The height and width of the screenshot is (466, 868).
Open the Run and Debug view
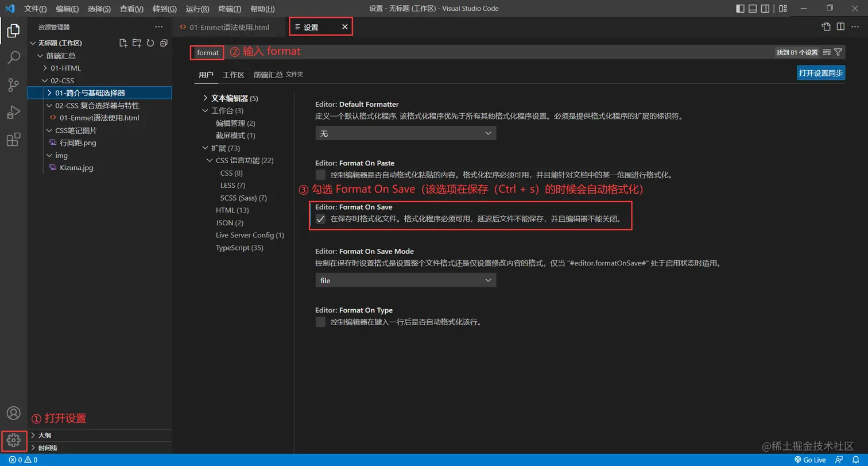pos(13,112)
